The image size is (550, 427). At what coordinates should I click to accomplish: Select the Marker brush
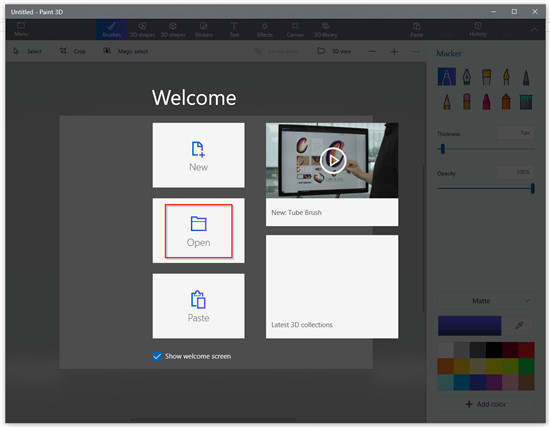tap(447, 77)
